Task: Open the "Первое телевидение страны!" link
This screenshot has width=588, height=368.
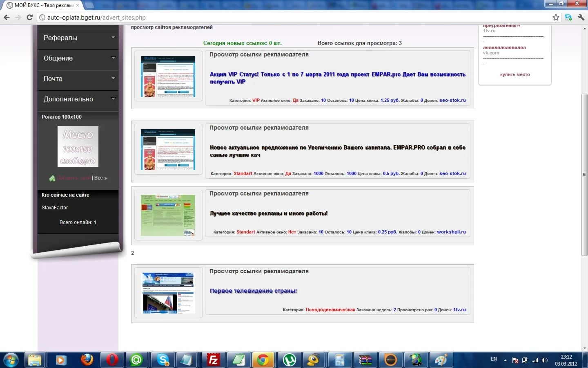Action: [253, 291]
